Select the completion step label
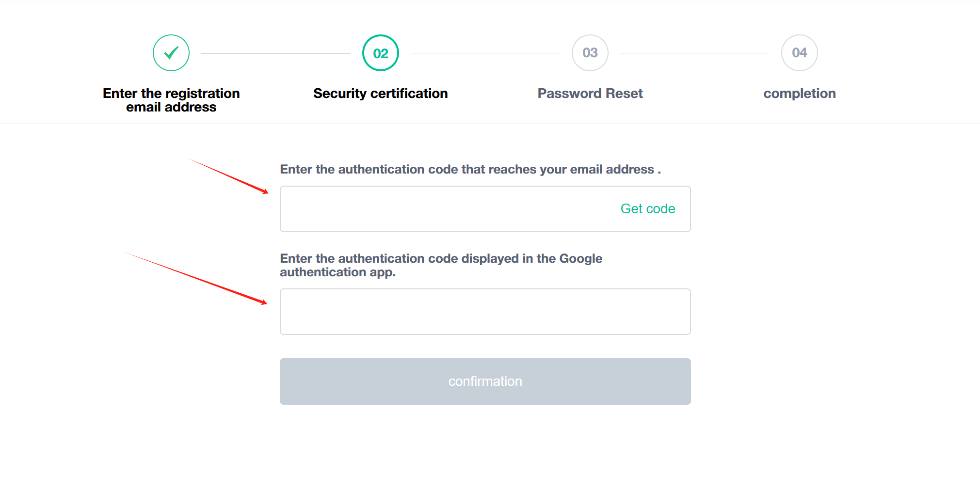Viewport: 980px width, 491px height. pyautogui.click(x=799, y=93)
